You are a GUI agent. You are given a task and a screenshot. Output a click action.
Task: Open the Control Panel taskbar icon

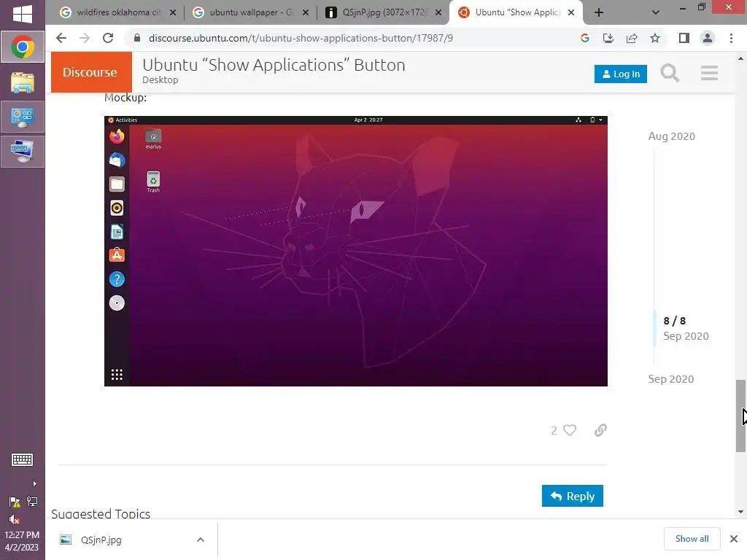tap(23, 117)
